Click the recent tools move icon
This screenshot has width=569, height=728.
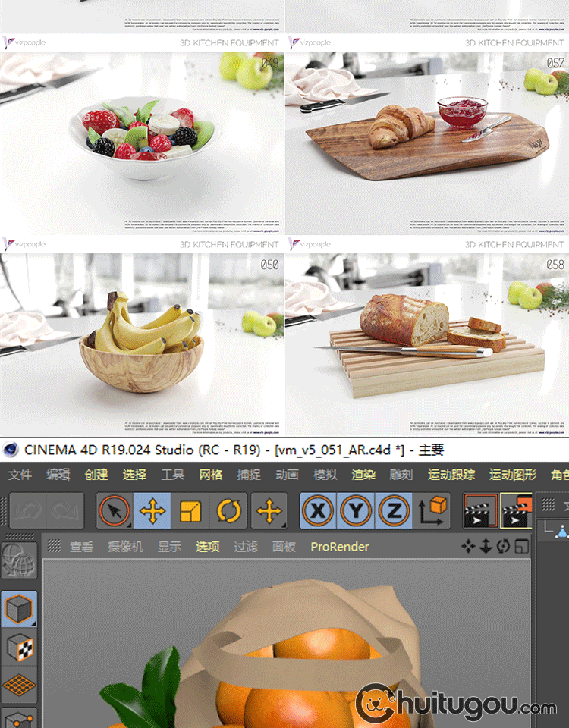click(x=269, y=510)
